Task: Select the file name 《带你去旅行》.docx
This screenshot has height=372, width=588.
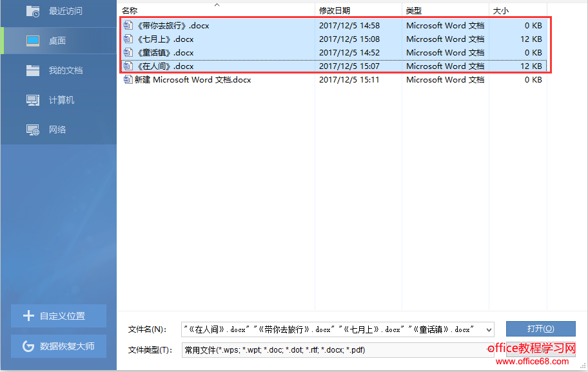Action: click(173, 26)
